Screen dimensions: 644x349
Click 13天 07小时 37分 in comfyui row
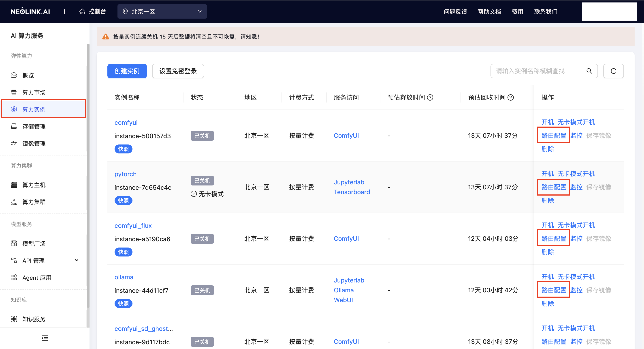pos(493,136)
